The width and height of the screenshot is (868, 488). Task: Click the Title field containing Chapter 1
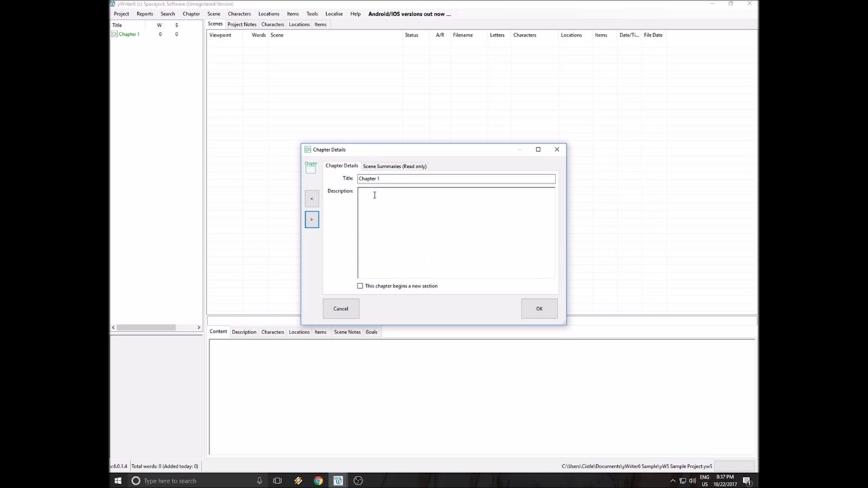pyautogui.click(x=456, y=179)
